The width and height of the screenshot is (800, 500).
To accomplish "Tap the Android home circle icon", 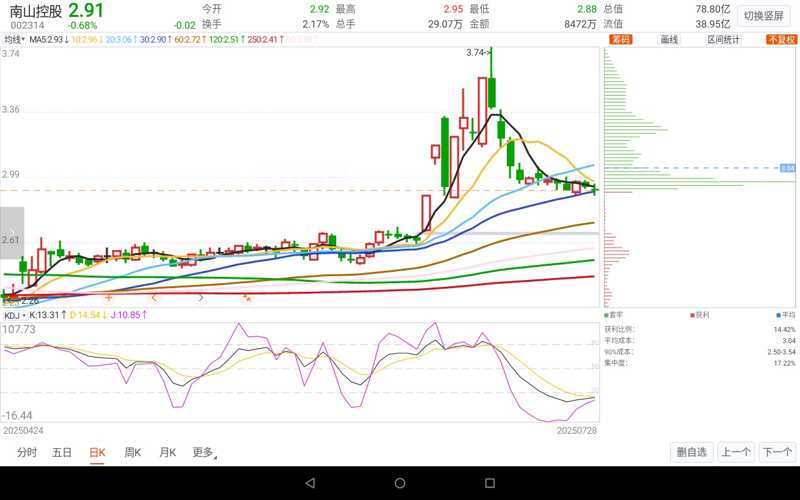I will [400, 483].
